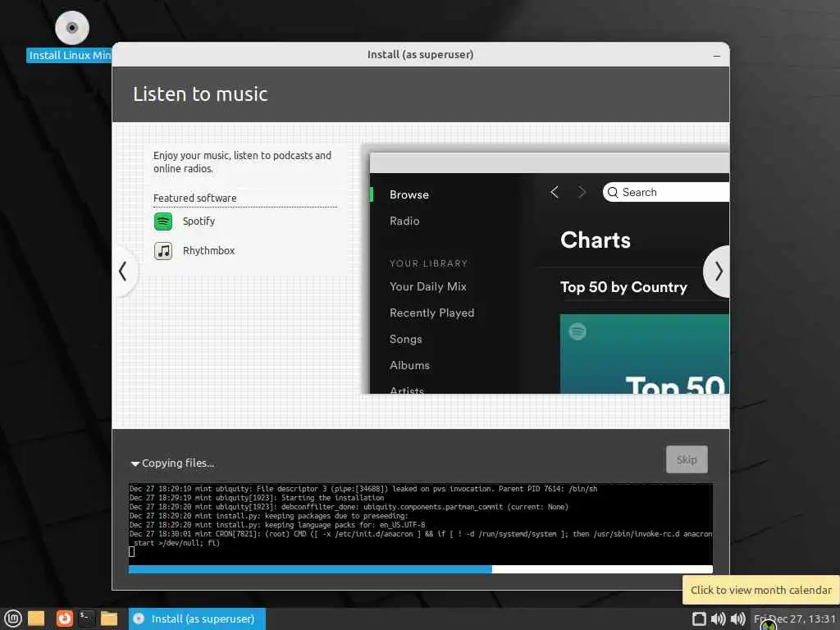Launch the terminal from the taskbar

coord(86,619)
